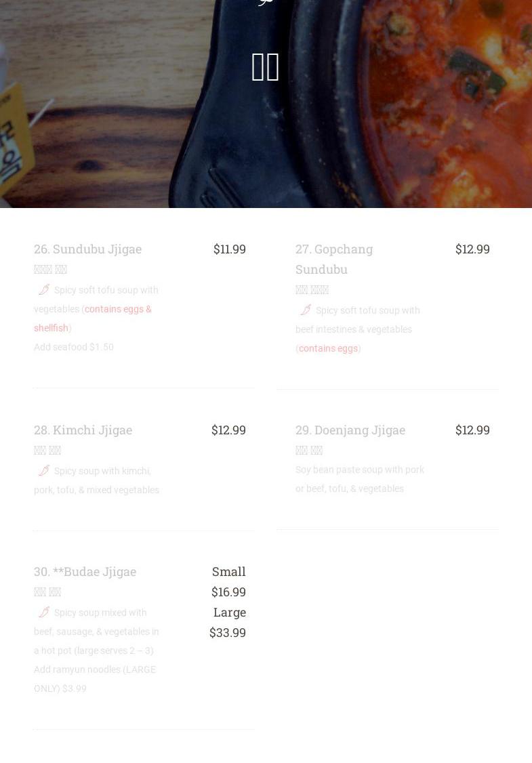Select the Small $16.99 Budae Jjigae option

(x=228, y=582)
